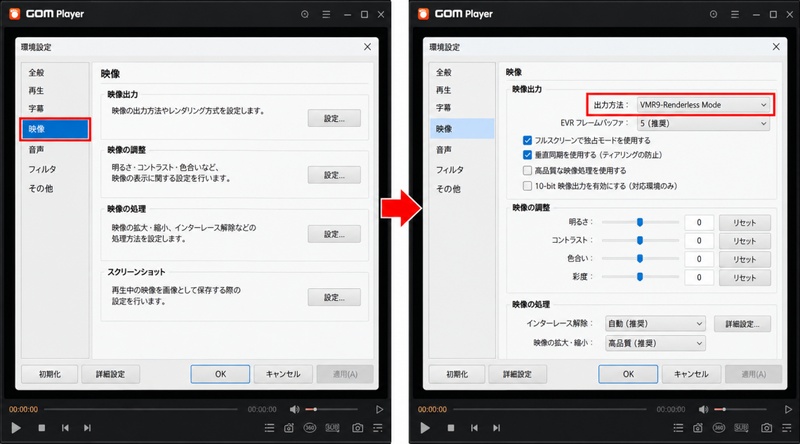Click the stop button in right GOM Player
The image size is (800, 444).
tap(451, 428)
